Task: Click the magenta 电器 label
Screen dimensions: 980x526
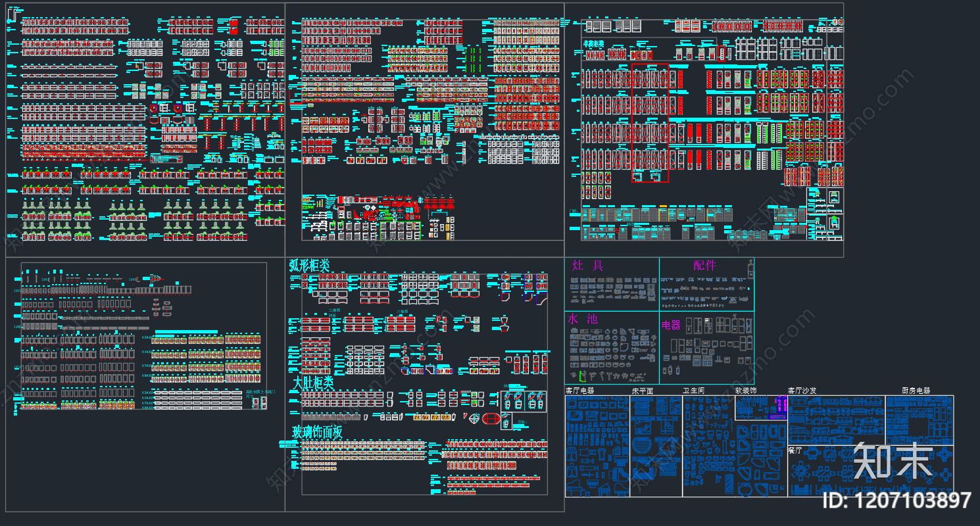Action: [x=671, y=325]
